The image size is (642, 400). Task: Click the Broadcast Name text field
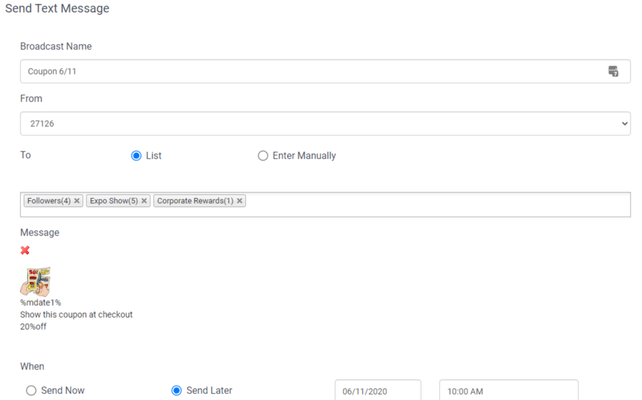click(x=300, y=71)
